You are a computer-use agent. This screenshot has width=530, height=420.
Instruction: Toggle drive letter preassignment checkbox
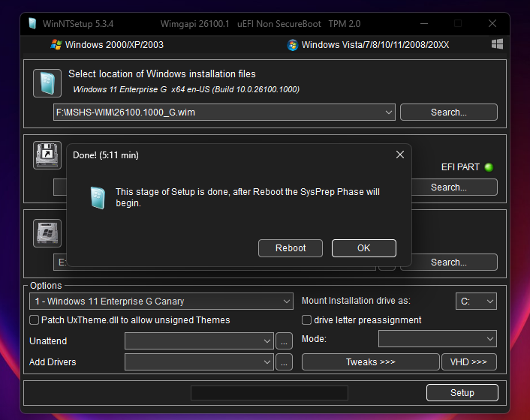click(x=306, y=319)
